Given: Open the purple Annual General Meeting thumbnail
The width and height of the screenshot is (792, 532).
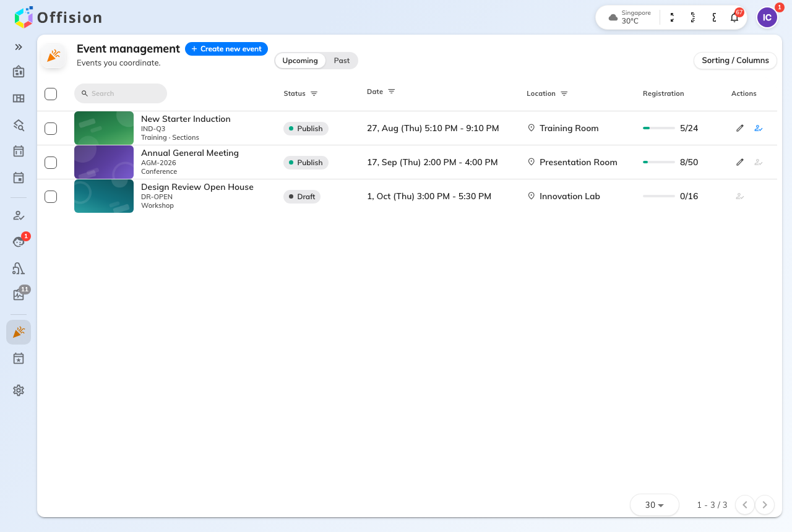Looking at the screenshot, I should coord(104,162).
